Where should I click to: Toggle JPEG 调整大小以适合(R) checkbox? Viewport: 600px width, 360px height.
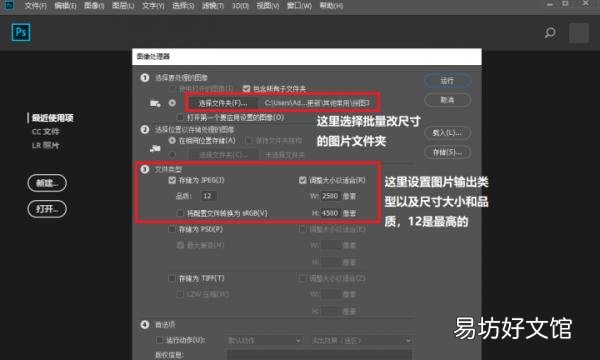[303, 180]
